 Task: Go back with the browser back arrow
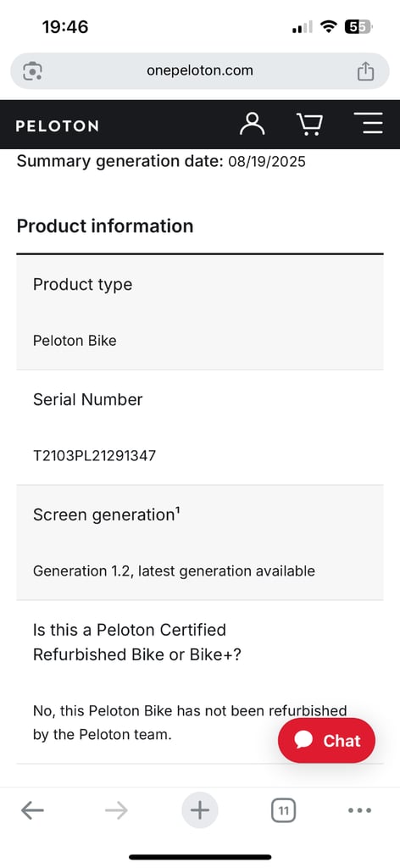[33, 810]
